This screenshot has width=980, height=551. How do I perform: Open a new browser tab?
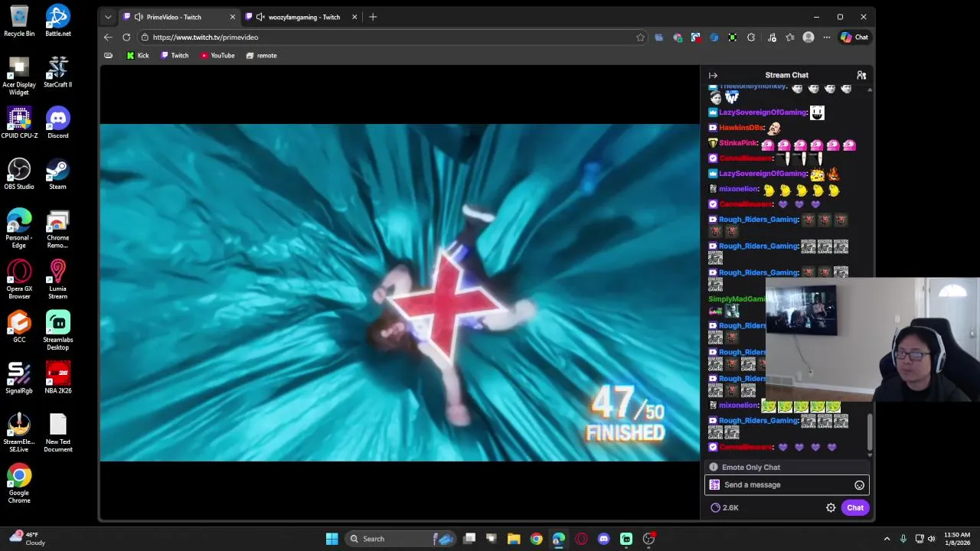pos(373,17)
